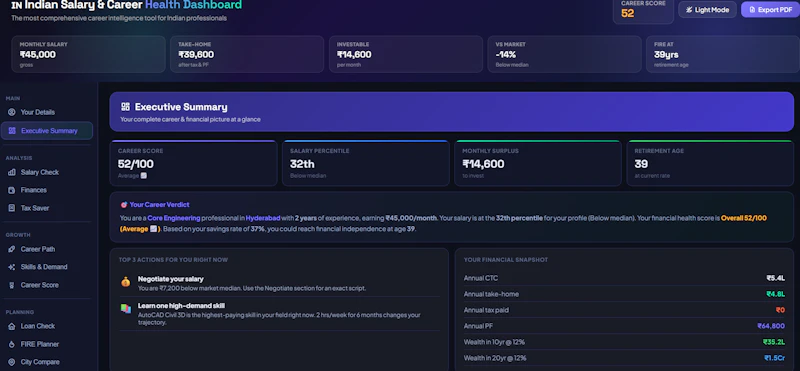Click Top 3 Actions For You Right Now heading
This screenshot has height=371, width=800.
pyautogui.click(x=173, y=260)
